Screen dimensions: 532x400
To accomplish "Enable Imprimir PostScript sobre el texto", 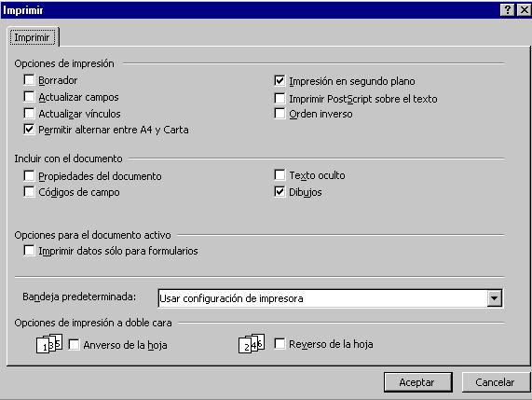I will point(280,98).
